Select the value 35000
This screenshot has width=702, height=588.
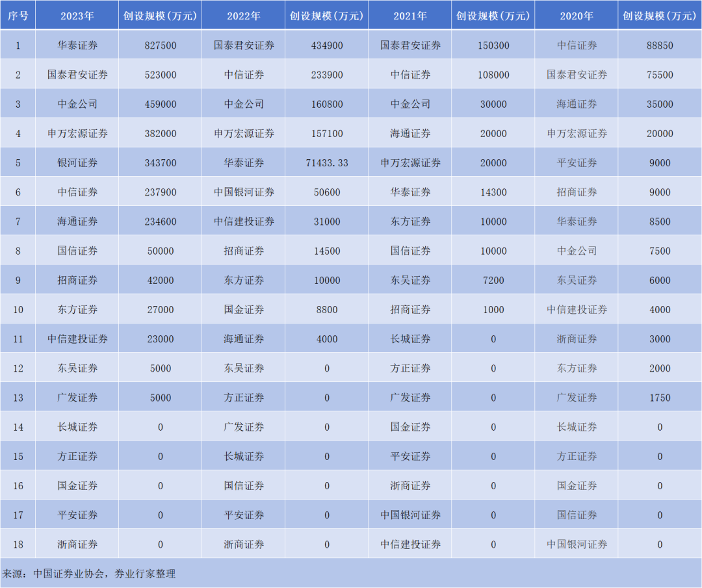(x=660, y=104)
